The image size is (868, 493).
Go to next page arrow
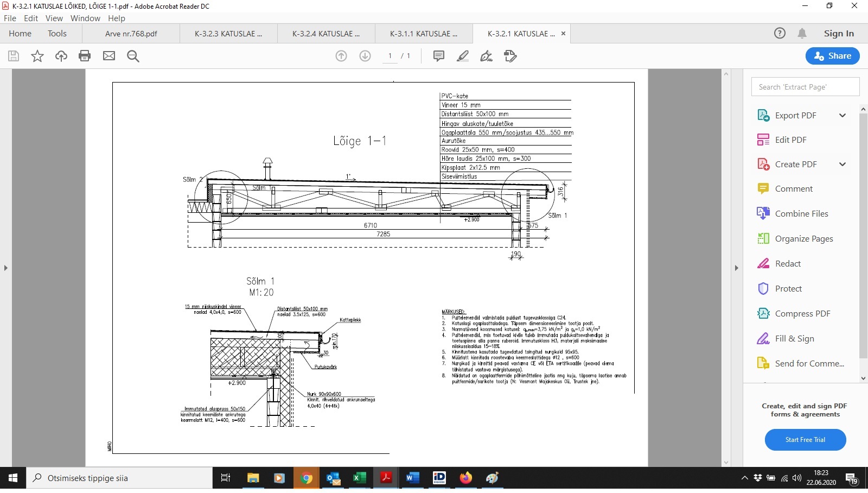(x=365, y=56)
